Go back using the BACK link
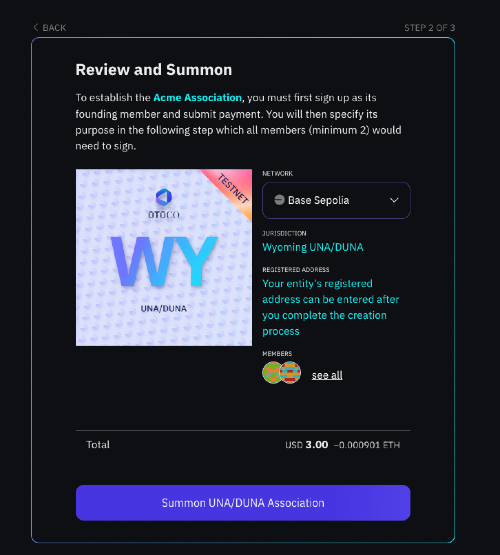 50,28
